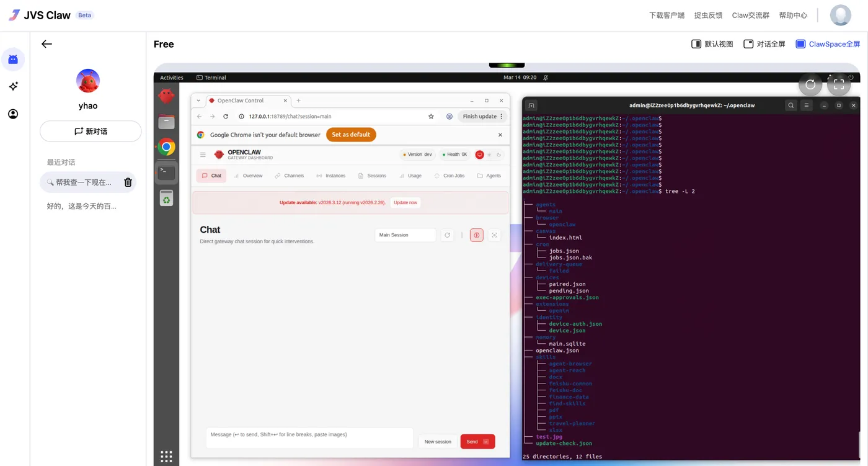
Task: Open the 捉虫反馈 link
Action: 708,16
